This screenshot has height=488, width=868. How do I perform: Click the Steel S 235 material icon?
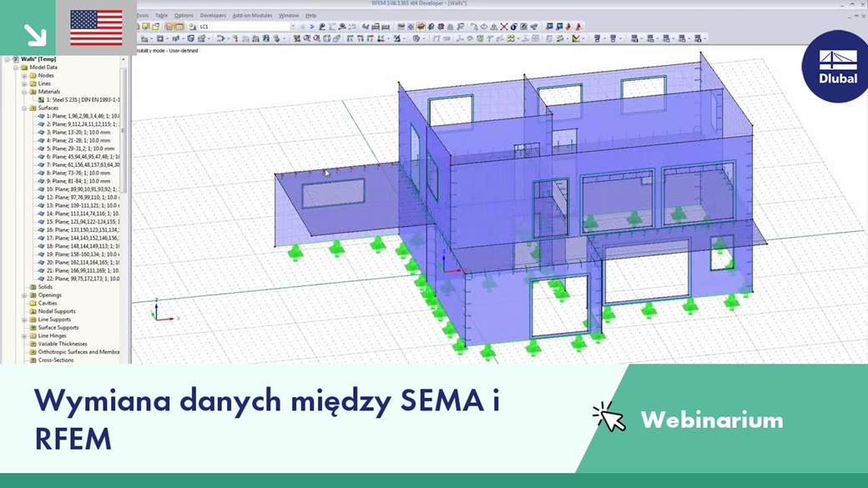click(x=41, y=99)
